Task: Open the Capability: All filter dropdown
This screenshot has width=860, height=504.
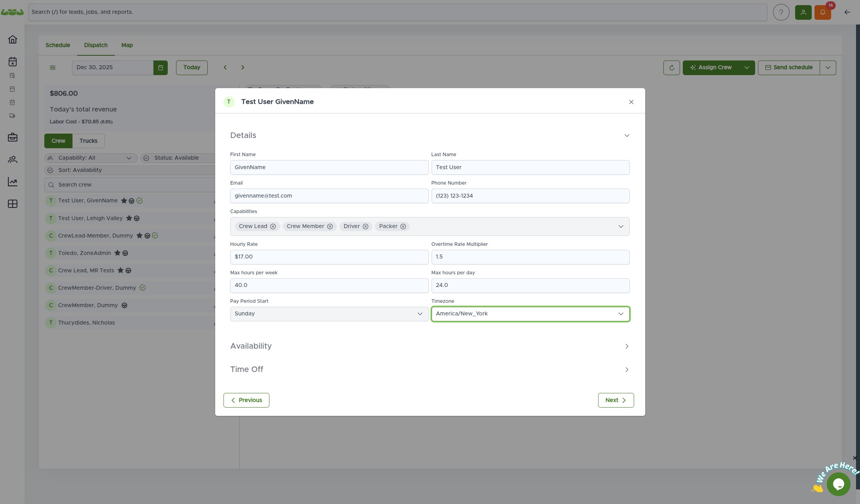Action: point(91,158)
